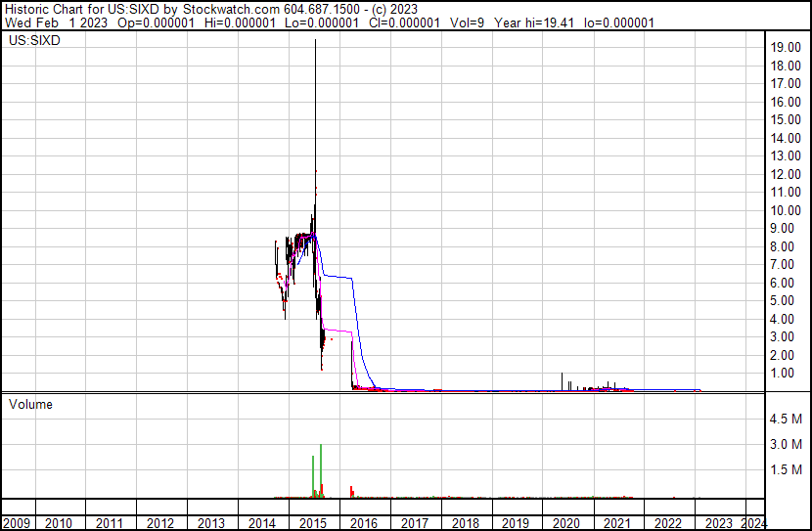Click the 14.00 price axis label
Screen dimensions: 812x531
tap(786, 138)
